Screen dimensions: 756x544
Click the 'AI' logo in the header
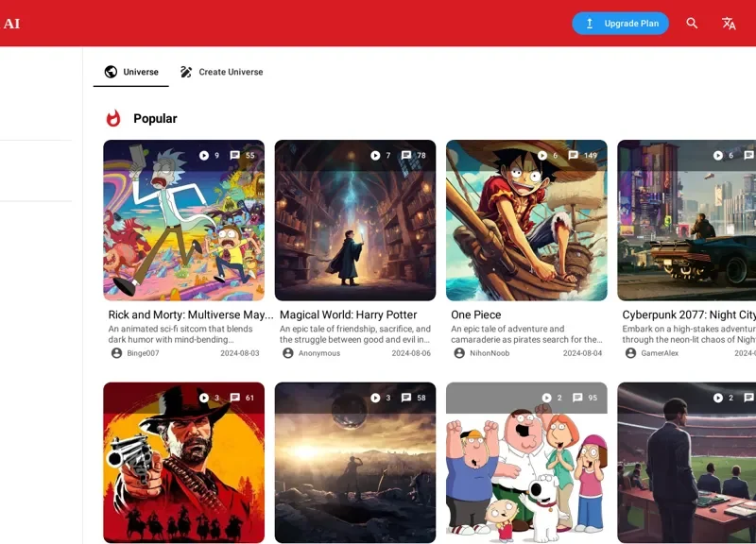(x=11, y=24)
